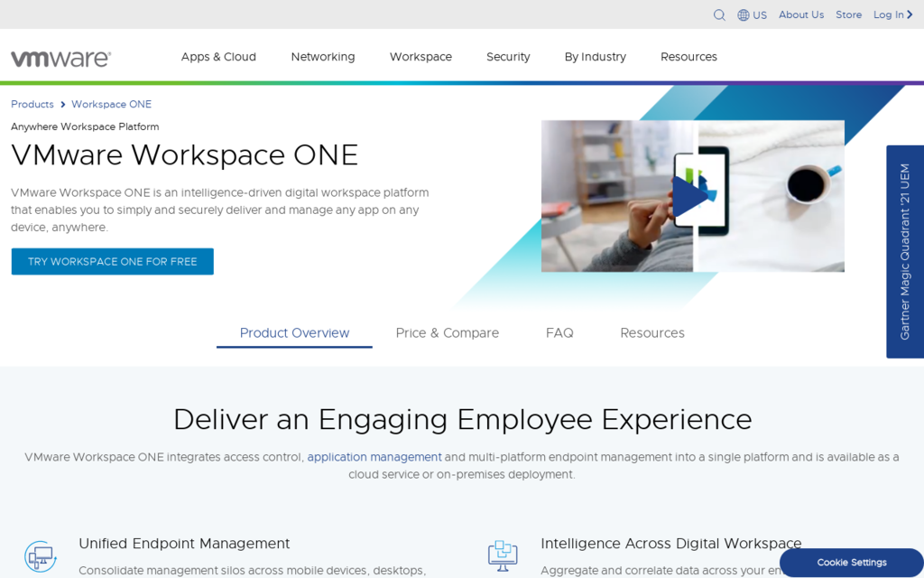The width and height of the screenshot is (924, 578).
Task: Switch to the Price & Compare tab
Action: tap(447, 332)
